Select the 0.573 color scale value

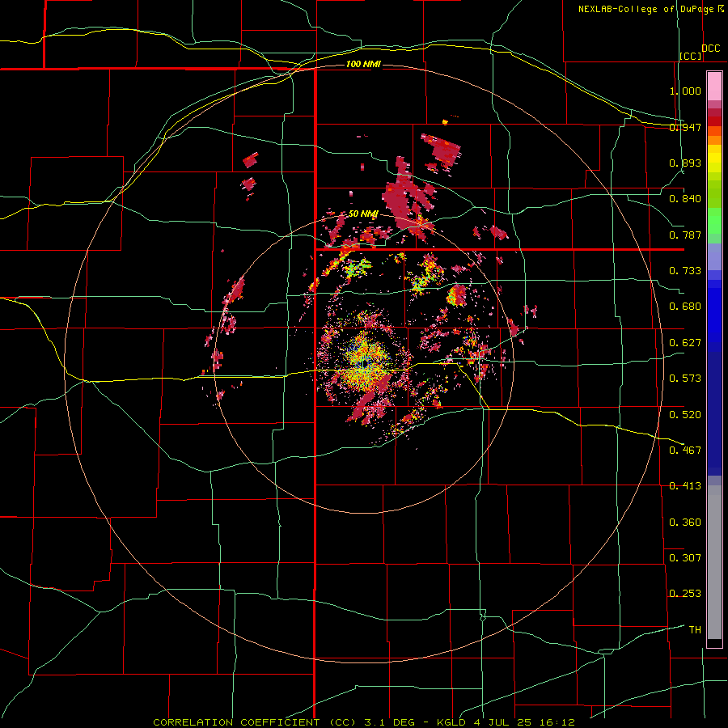(x=685, y=379)
